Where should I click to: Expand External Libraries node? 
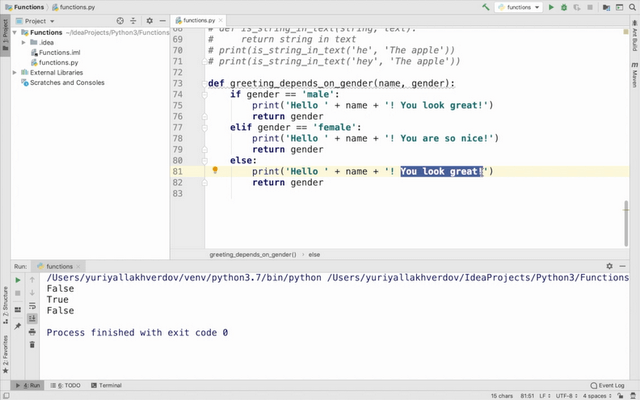pyautogui.click(x=14, y=72)
